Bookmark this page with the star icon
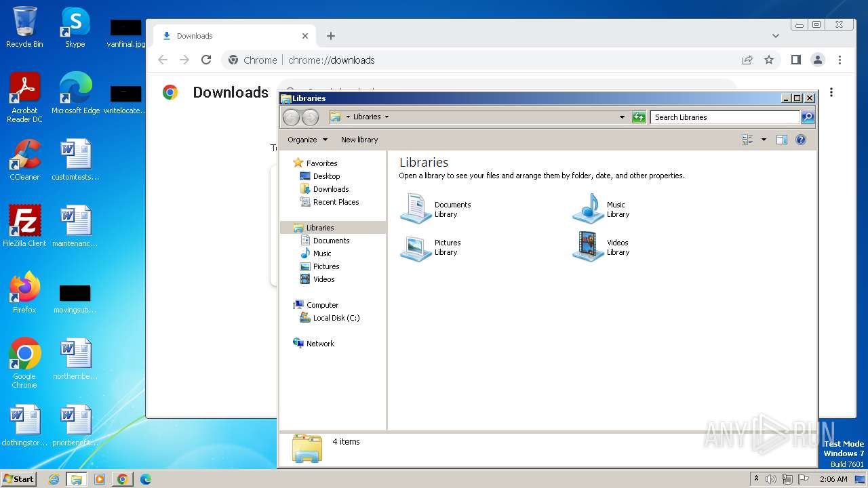The image size is (868, 488). [x=769, y=60]
